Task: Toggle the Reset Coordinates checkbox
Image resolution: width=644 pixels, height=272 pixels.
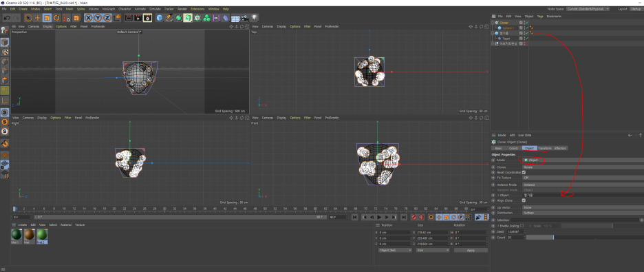Action: [x=524, y=173]
